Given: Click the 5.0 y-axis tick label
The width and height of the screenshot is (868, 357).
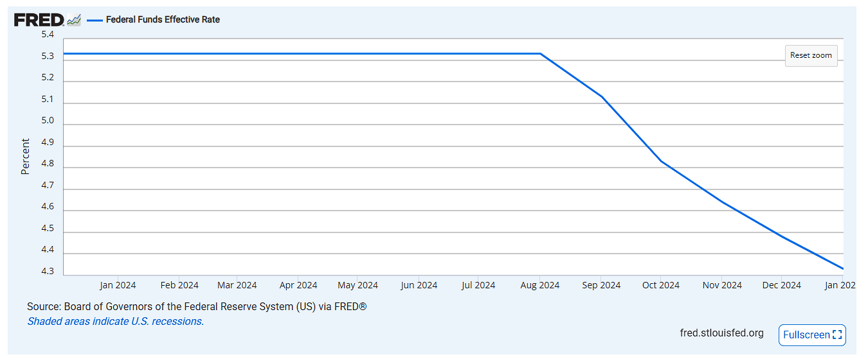Looking at the screenshot, I should pos(48,121).
